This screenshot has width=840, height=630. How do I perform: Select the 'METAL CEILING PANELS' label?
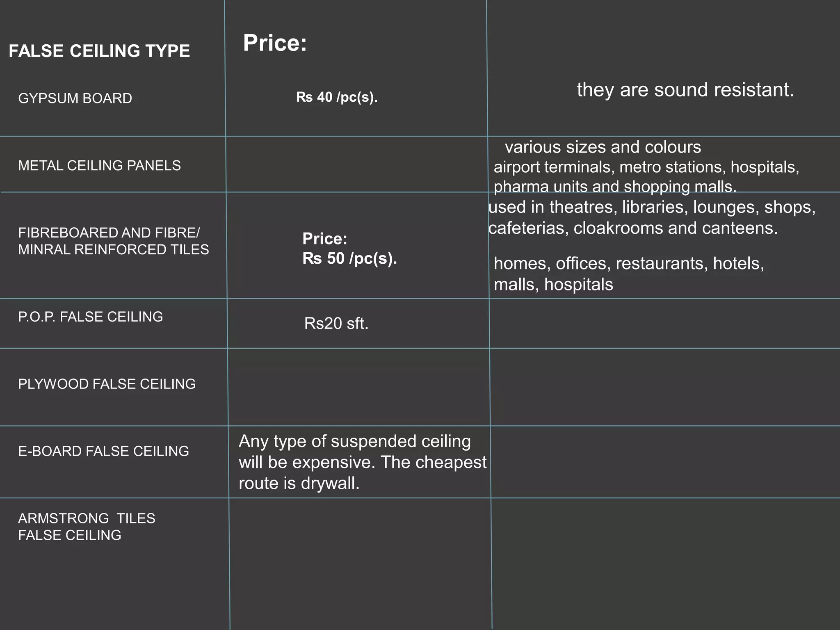(x=99, y=166)
